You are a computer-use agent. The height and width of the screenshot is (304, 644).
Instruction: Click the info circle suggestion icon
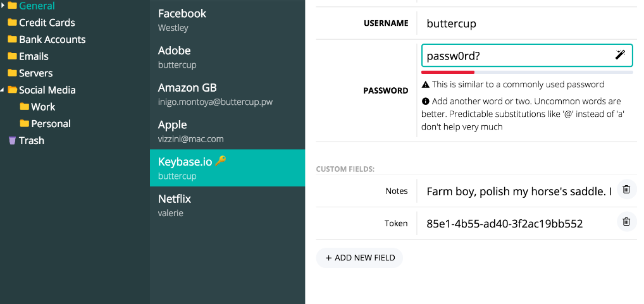[426, 101]
